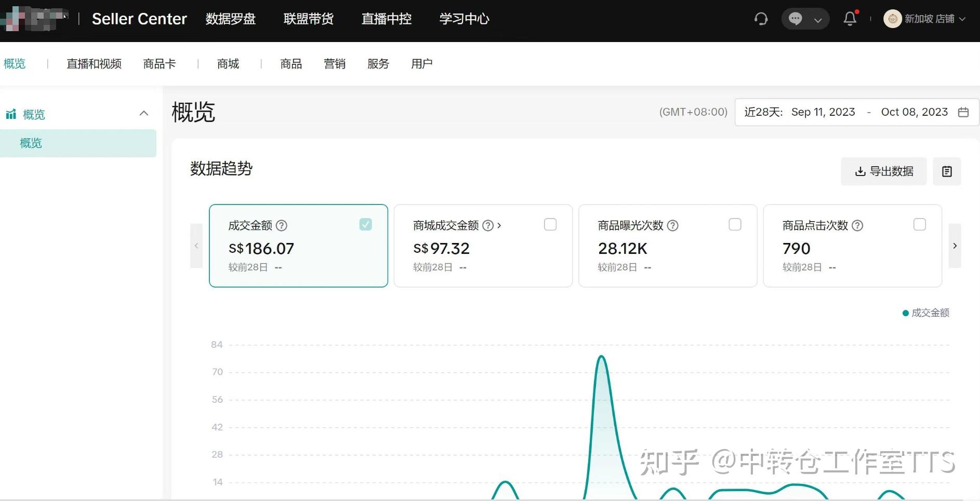Select the S$97.32 商城成交金额 card
This screenshot has width=980, height=501.
point(483,246)
